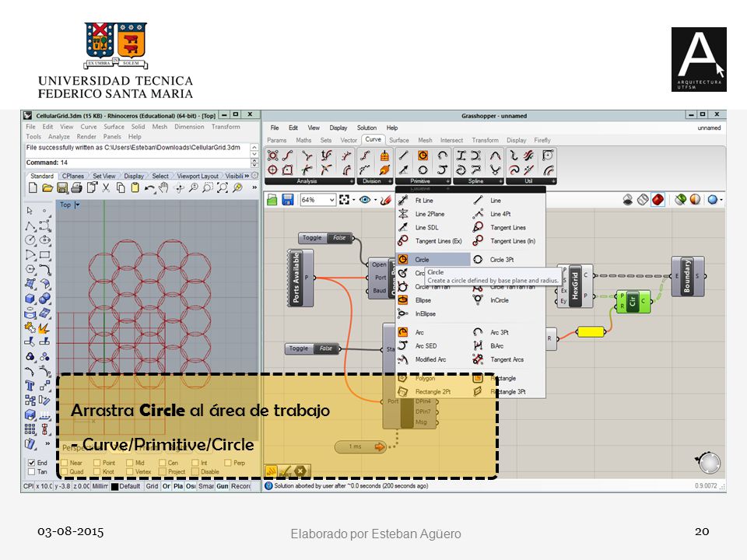Image resolution: width=747 pixels, height=560 pixels.
Task: Click the Print icon in Rhino toolbar
Action: [77, 188]
